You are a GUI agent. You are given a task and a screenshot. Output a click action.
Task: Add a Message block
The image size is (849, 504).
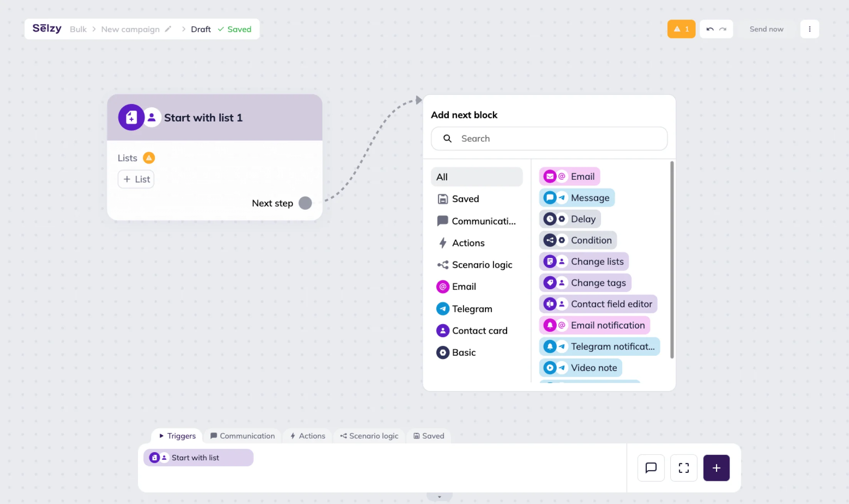577,198
